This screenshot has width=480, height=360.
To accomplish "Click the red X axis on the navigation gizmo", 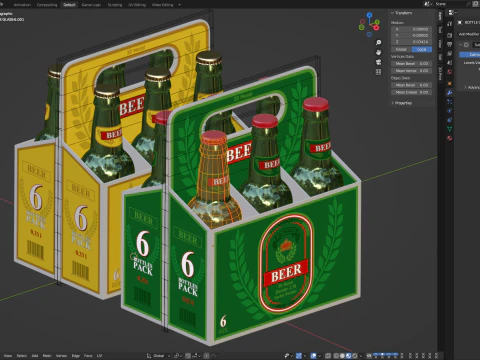I will tap(376, 28).
